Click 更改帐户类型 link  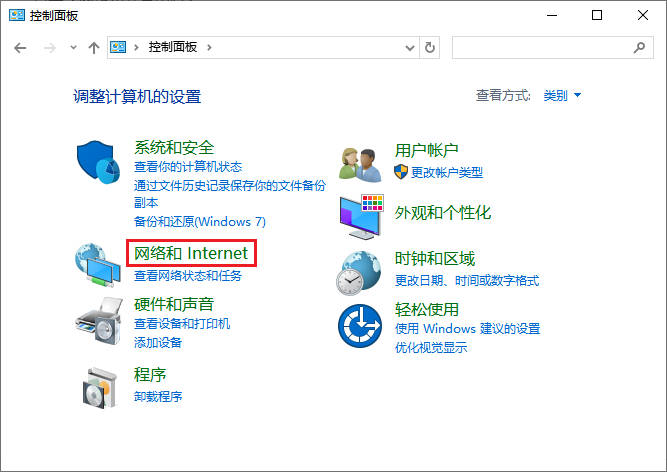[x=447, y=172]
